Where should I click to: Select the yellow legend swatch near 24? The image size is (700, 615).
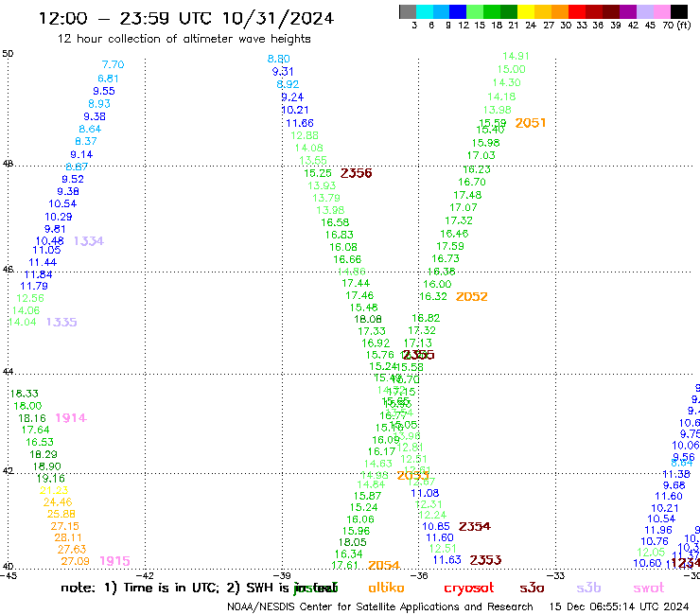[526, 11]
